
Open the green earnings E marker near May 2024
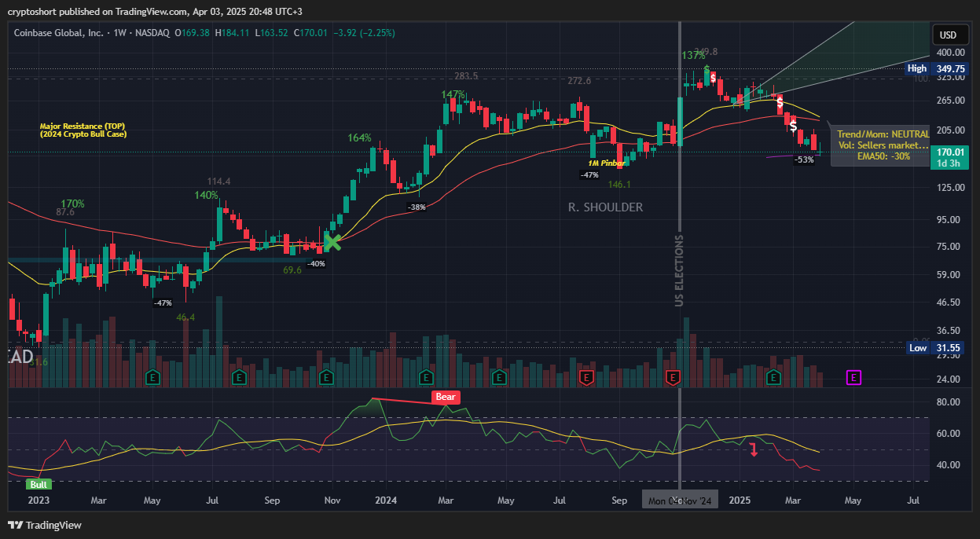point(498,378)
